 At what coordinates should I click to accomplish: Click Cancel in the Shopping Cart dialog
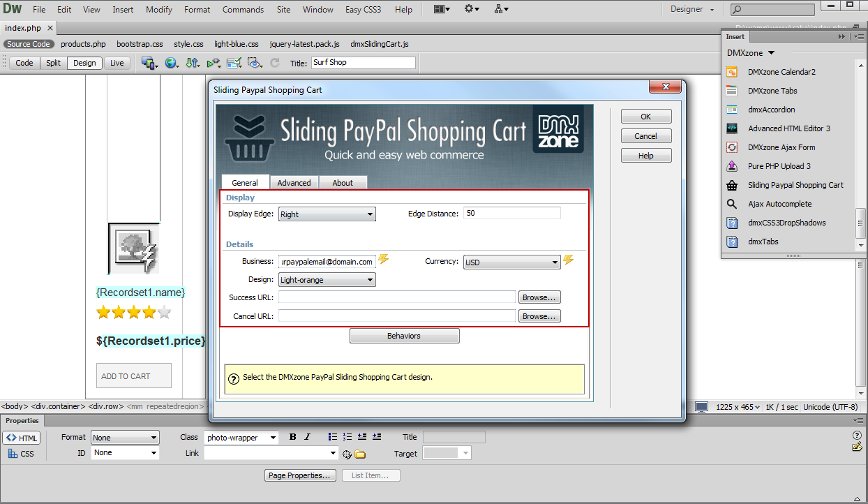[646, 136]
